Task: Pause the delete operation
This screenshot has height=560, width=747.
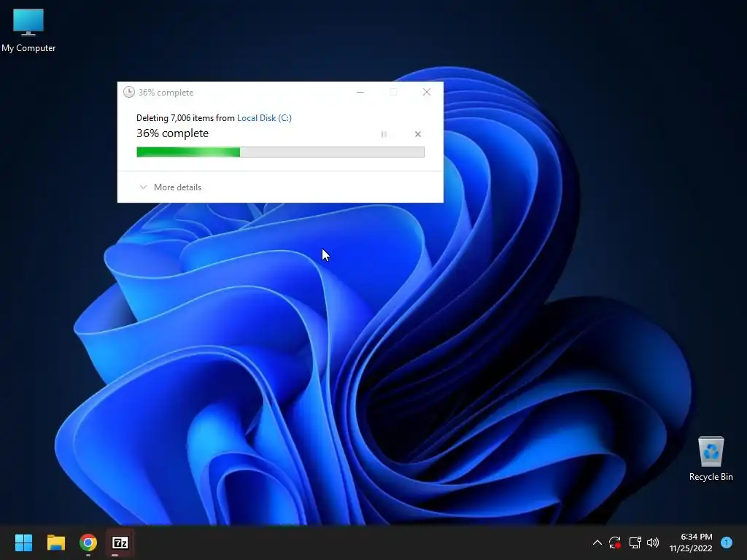Action: click(x=384, y=134)
